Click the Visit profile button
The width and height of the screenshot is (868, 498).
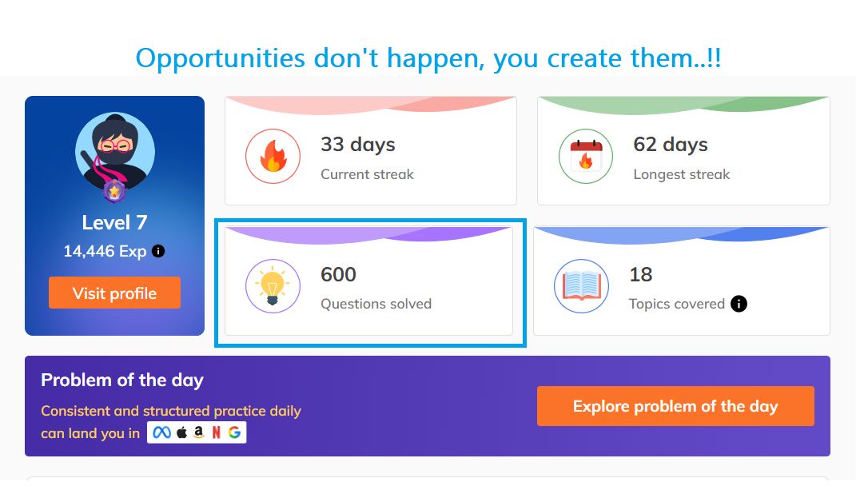114,293
